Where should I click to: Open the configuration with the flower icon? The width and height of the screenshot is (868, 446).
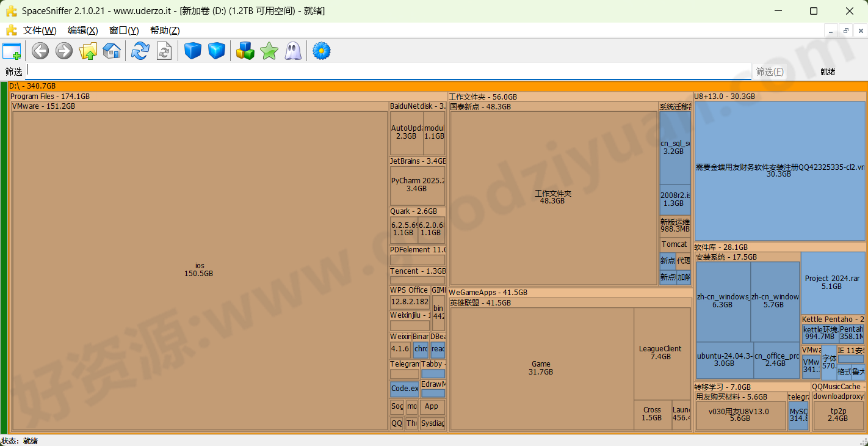321,51
